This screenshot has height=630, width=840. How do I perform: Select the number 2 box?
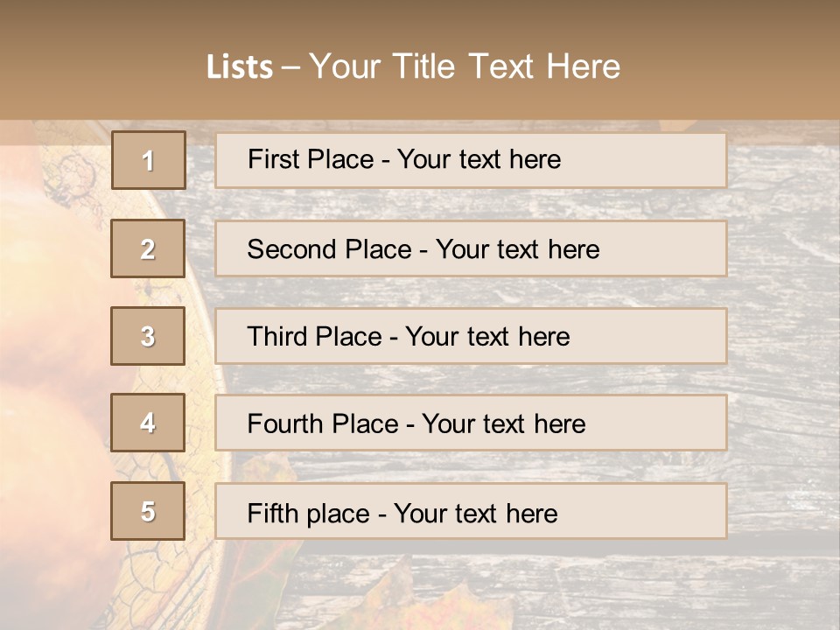pyautogui.click(x=148, y=248)
